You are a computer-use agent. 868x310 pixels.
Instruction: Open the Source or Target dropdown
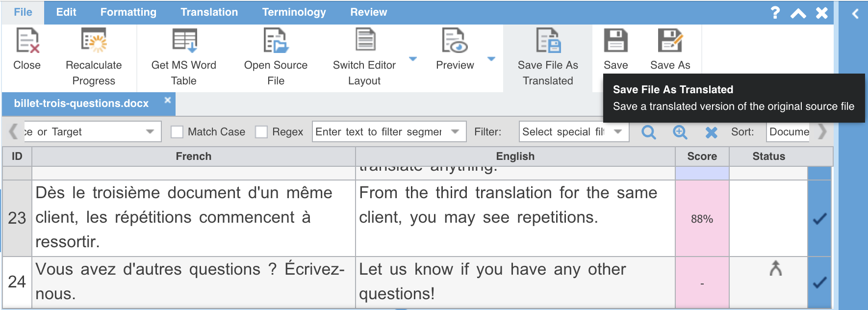coord(92,131)
